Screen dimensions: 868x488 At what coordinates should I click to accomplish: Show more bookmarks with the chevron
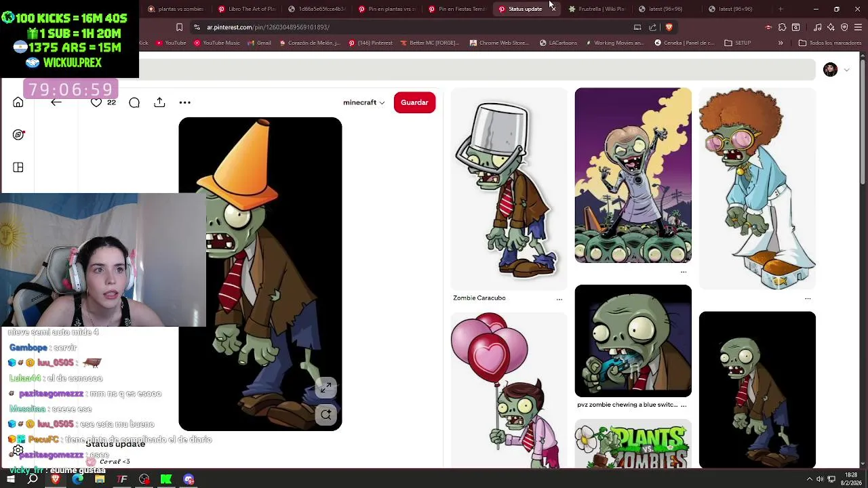coord(781,43)
